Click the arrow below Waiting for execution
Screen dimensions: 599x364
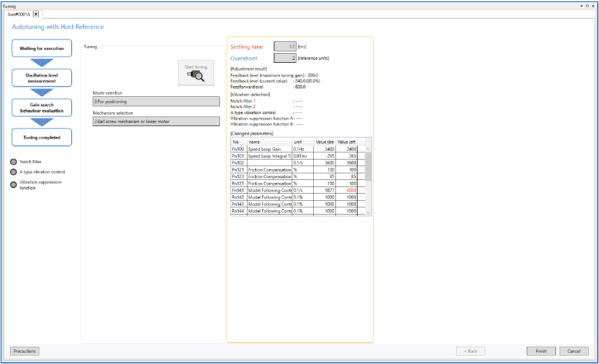[x=41, y=63]
